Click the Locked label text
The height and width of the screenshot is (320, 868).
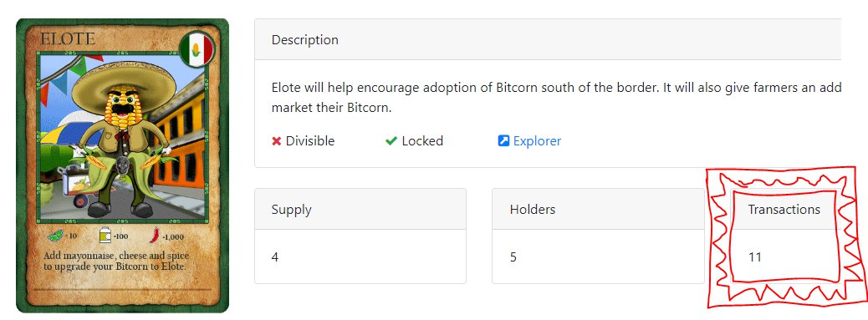(x=422, y=141)
